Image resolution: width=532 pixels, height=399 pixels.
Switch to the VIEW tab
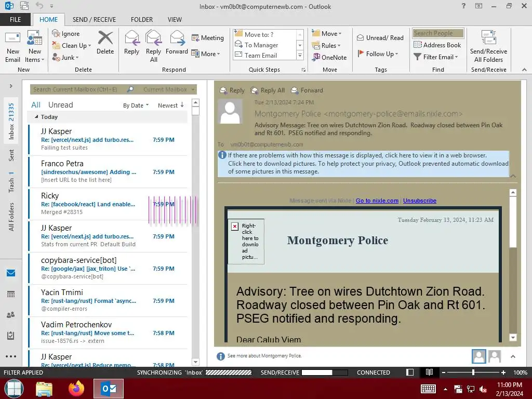(175, 19)
